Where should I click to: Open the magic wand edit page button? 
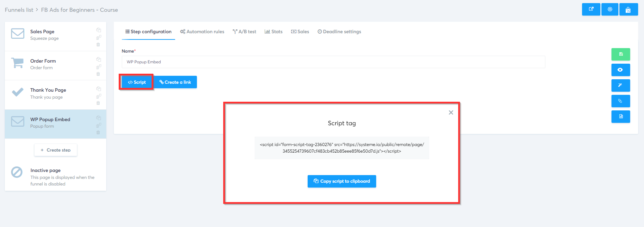coord(620,85)
